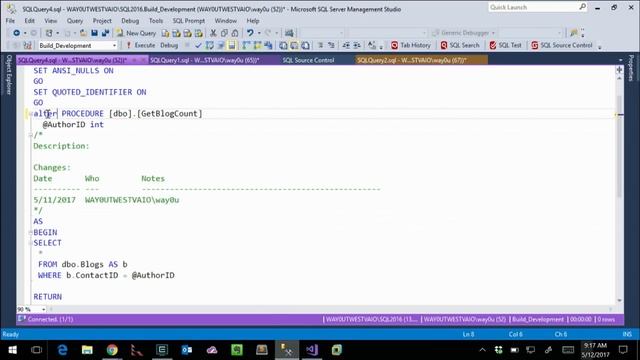The height and width of the screenshot is (360, 640).
Task: Click the Cut icon
Action: pyautogui.click(x=213, y=33)
